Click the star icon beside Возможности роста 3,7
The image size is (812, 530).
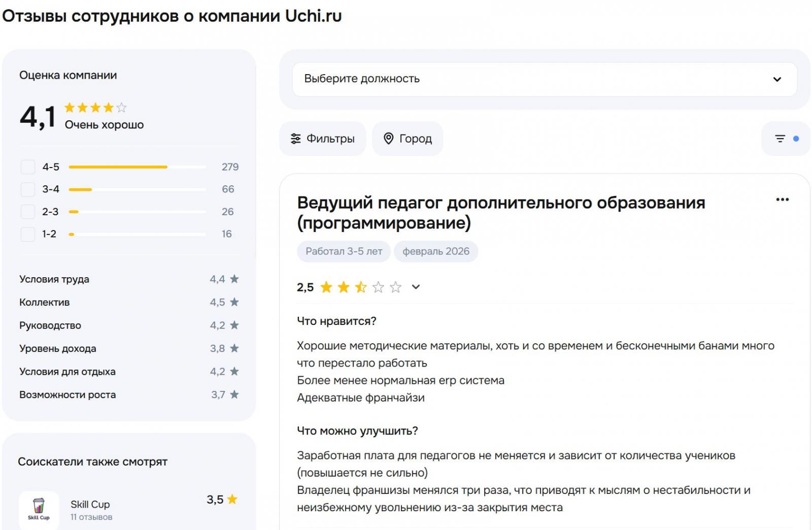click(234, 394)
